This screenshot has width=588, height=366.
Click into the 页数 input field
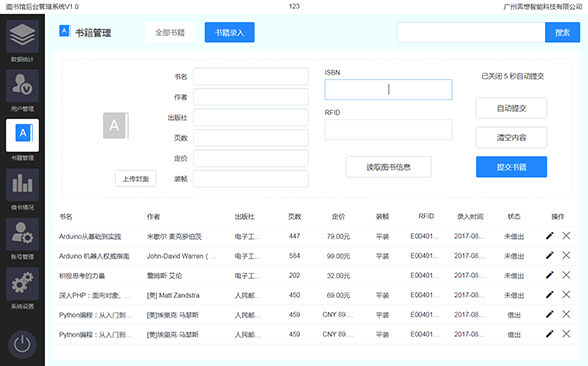pyautogui.click(x=251, y=138)
